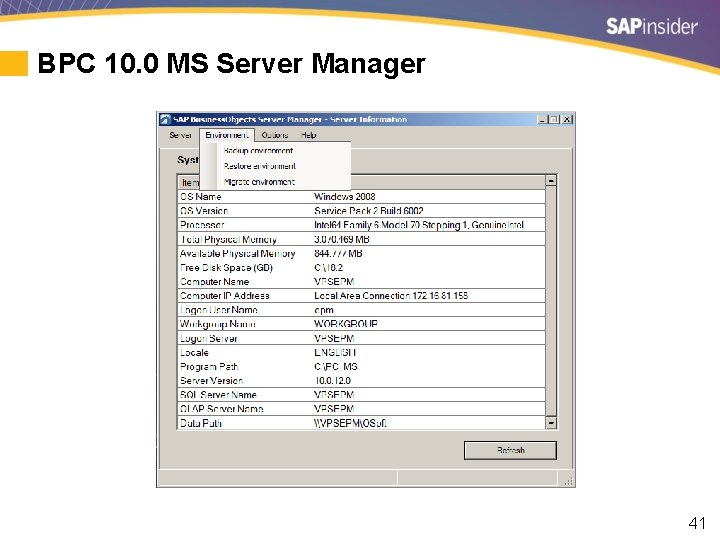Image resolution: width=720 pixels, height=540 pixels.
Task: Select the Program Path label
Action: point(209,367)
